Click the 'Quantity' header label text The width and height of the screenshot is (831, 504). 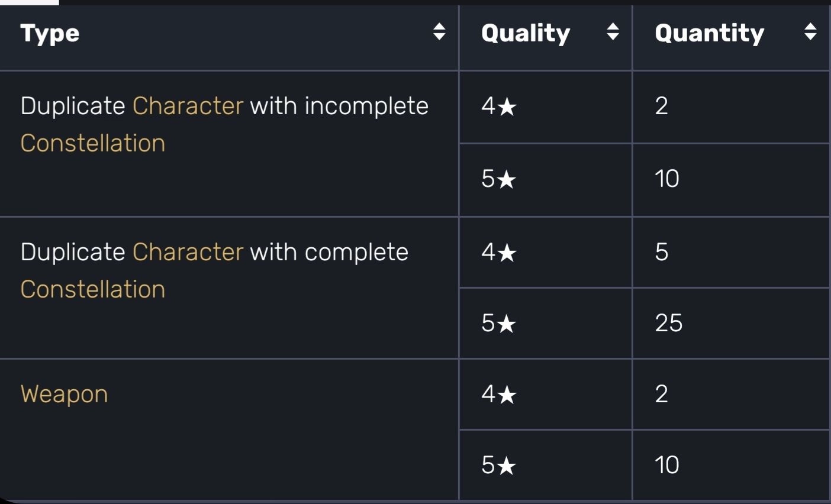click(709, 33)
